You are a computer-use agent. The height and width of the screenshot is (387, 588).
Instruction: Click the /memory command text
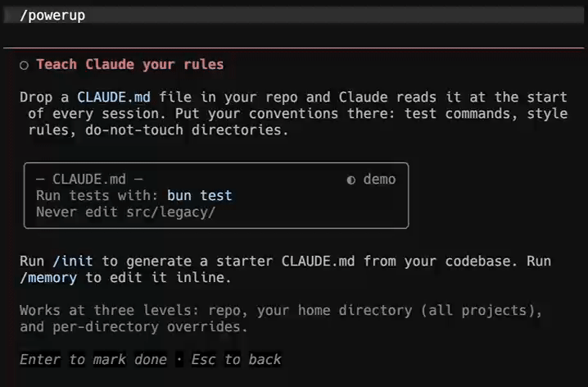(x=48, y=278)
